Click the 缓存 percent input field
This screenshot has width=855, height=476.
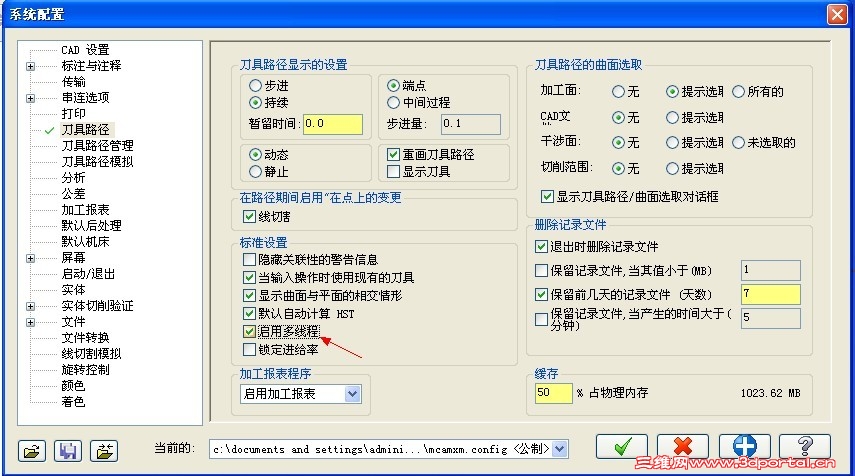click(x=553, y=393)
